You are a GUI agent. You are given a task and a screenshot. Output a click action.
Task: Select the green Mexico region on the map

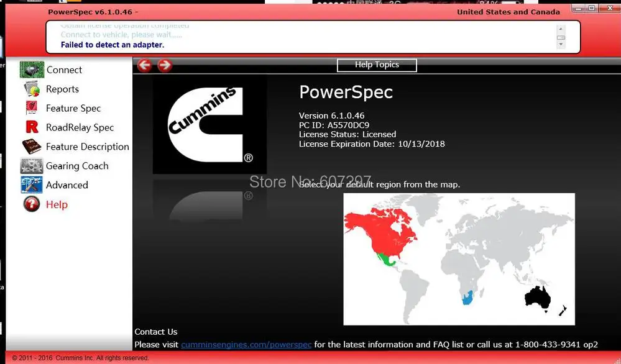(x=386, y=261)
